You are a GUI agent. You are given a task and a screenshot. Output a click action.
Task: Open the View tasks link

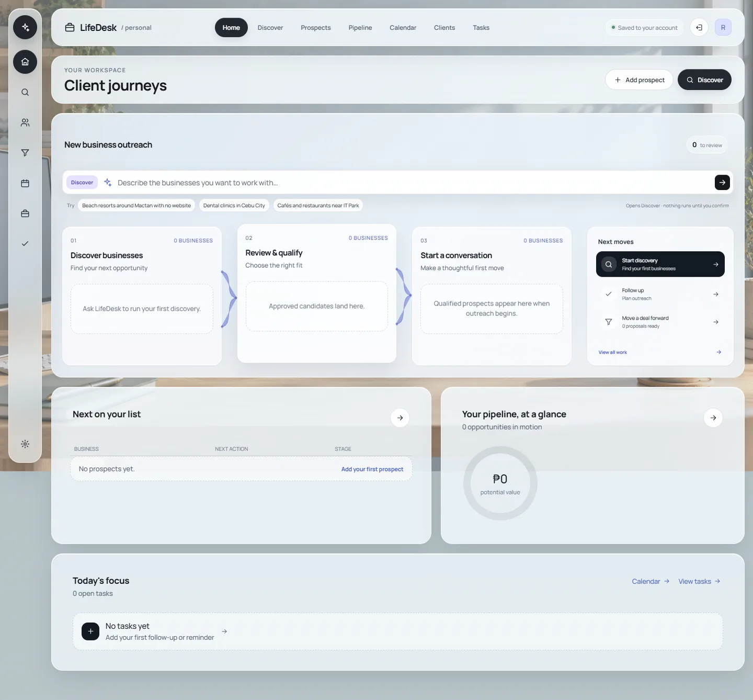point(699,581)
